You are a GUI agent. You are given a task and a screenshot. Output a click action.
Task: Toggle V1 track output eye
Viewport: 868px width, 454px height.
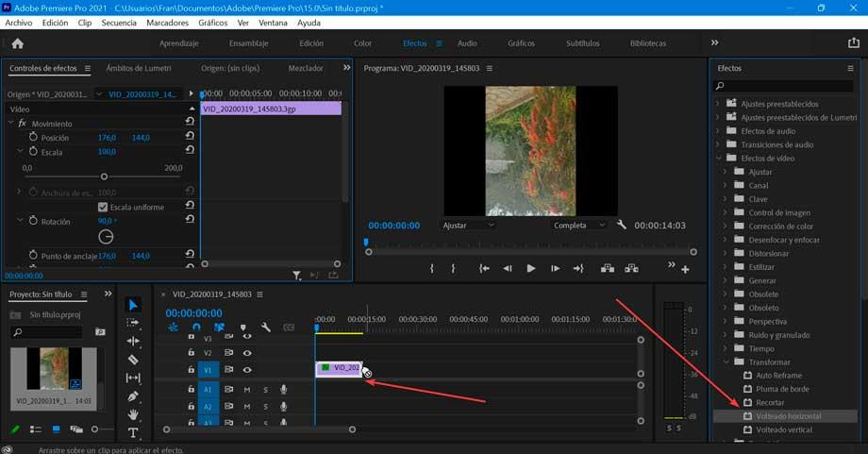tap(247, 370)
